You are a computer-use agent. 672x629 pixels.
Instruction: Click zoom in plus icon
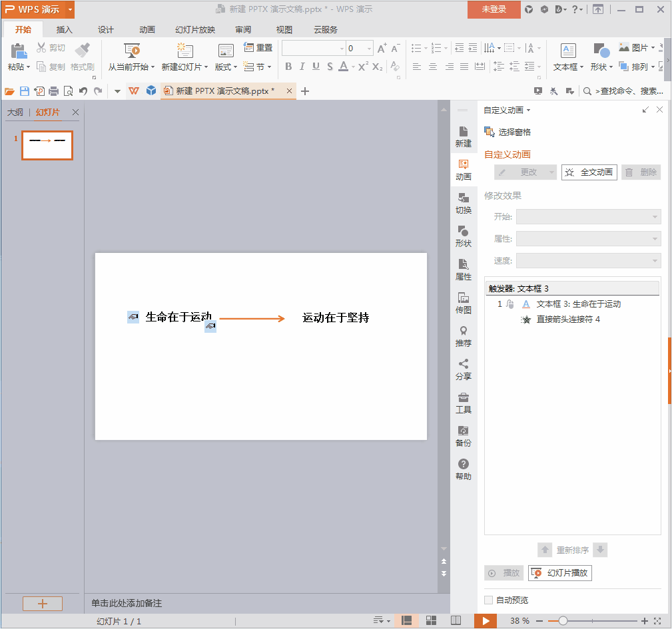point(644,621)
